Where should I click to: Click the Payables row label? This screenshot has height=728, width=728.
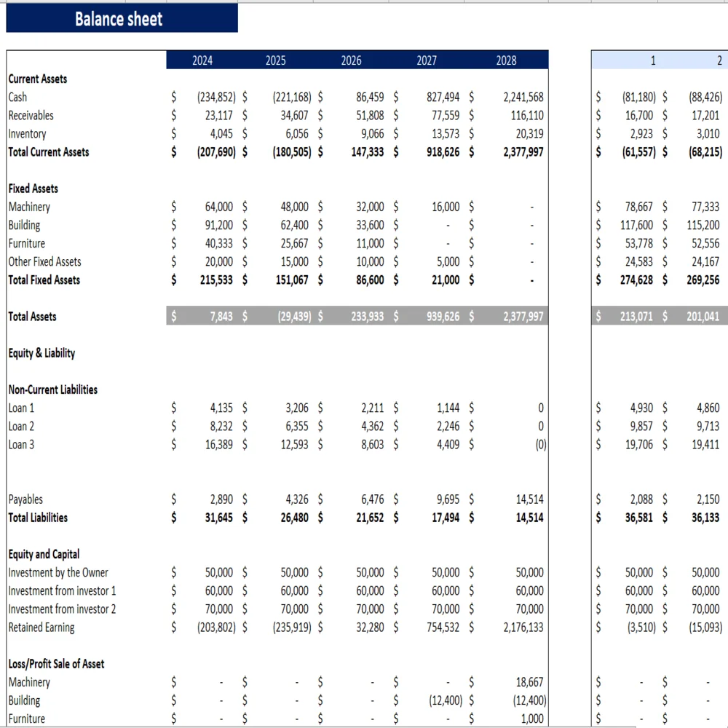tap(25, 499)
